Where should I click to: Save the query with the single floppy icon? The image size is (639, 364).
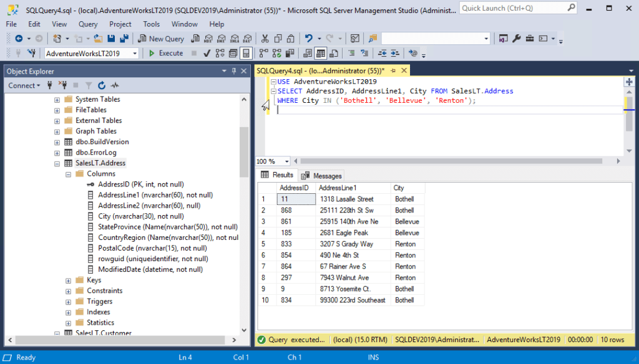click(x=111, y=39)
